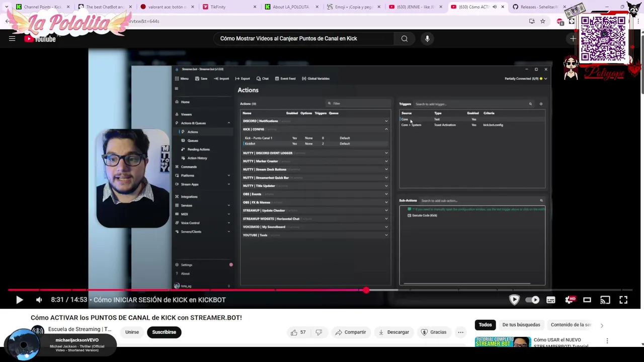
Task: Open options menu for suggested video
Action: 607,341
